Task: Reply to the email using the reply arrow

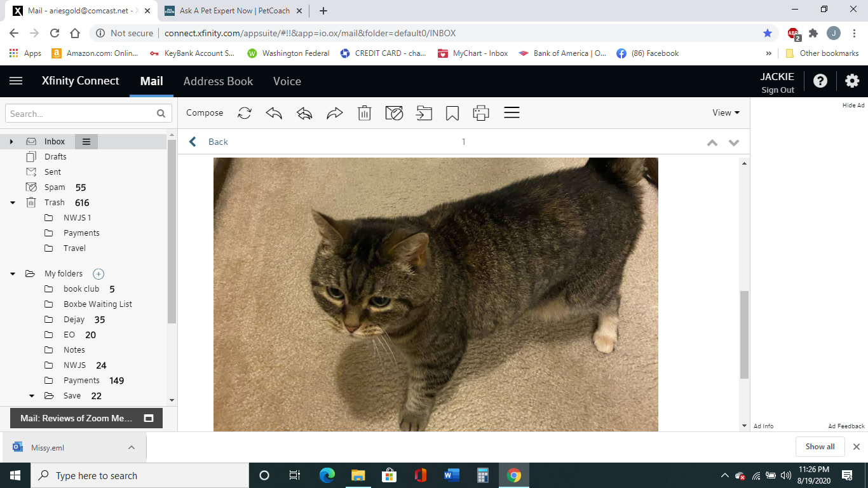Action: click(x=274, y=112)
